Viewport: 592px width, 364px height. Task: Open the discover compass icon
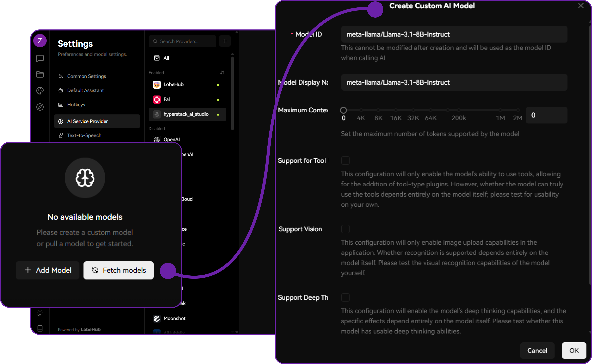tap(40, 107)
